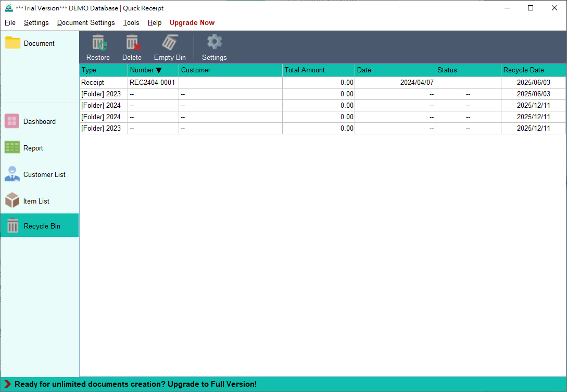Viewport: 567px width, 392px height.
Task: Minimize the Quick Receipt window
Action: (x=507, y=8)
